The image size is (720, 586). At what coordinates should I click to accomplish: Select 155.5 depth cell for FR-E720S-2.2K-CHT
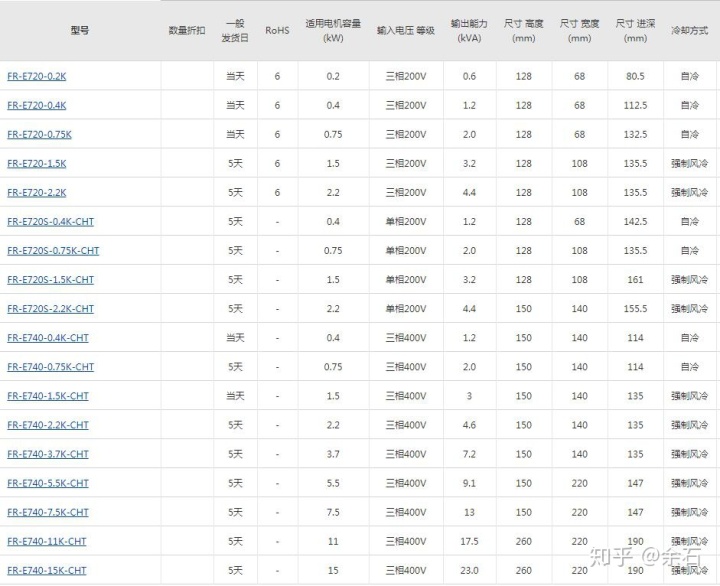point(636,309)
